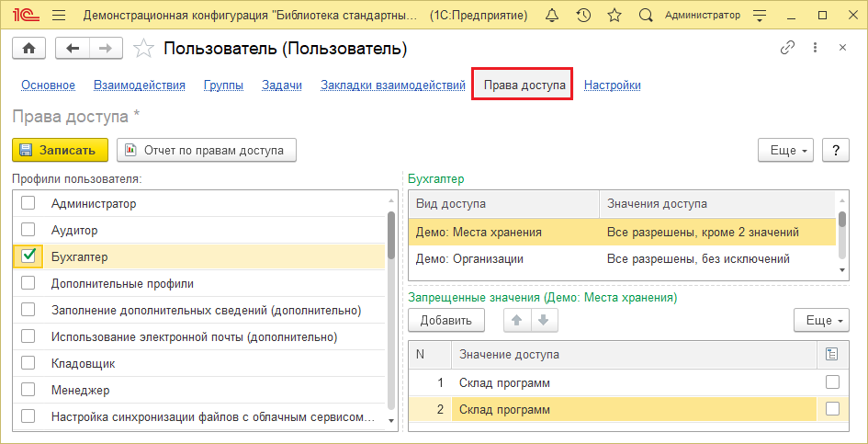Open the search magnifier icon
Screen dimensions: 868x444
[646, 16]
